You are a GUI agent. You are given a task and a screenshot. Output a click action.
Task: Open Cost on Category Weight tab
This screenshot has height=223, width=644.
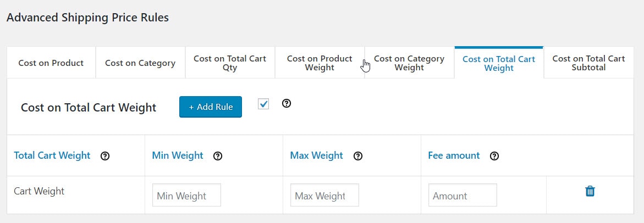click(409, 63)
